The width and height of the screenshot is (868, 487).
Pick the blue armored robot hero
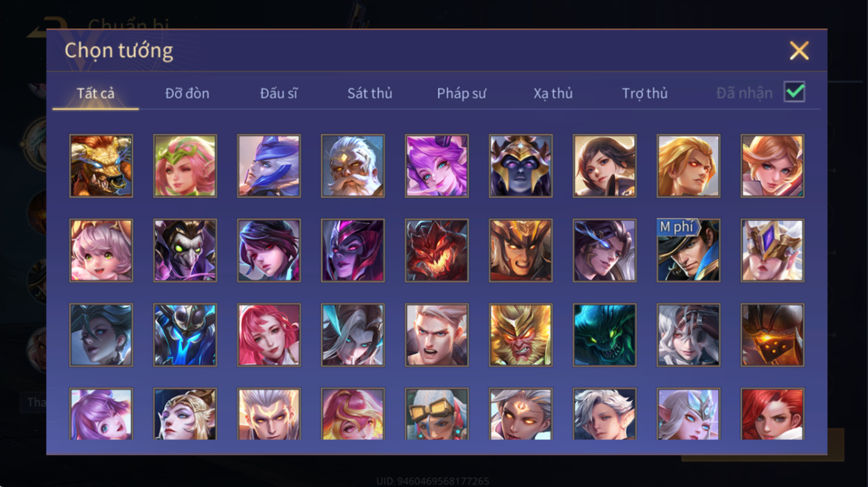(x=185, y=335)
